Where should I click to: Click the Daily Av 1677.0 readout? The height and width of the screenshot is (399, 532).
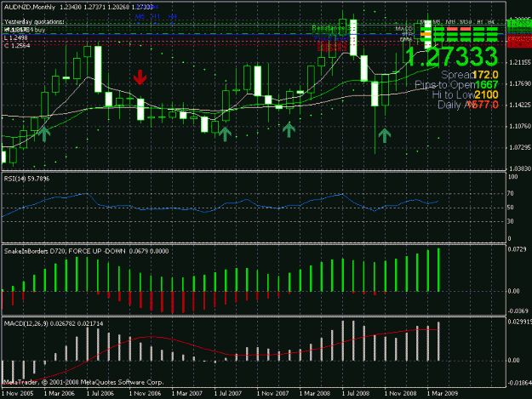(x=468, y=105)
